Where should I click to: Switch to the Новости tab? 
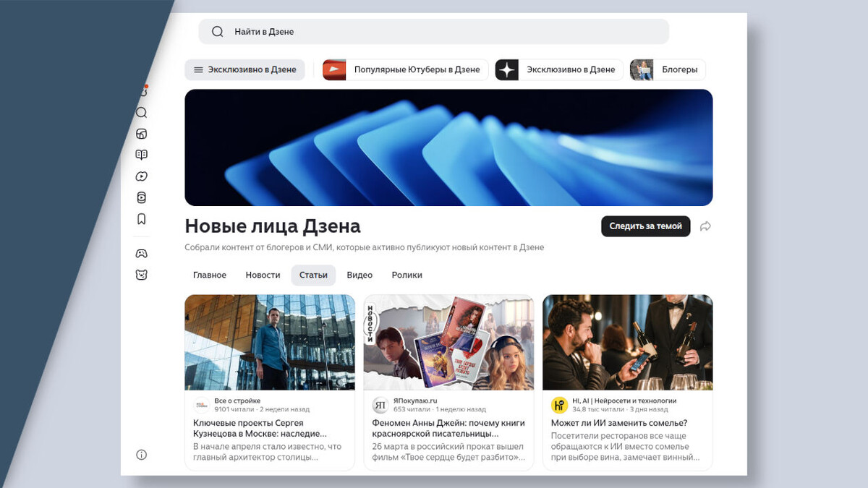[x=263, y=275]
